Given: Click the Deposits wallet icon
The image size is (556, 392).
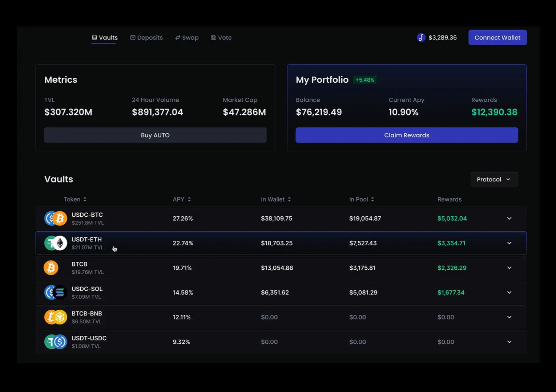Looking at the screenshot, I should (133, 37).
